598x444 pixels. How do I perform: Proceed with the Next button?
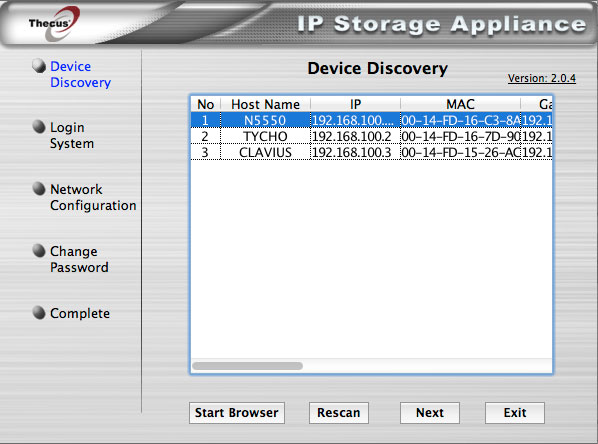point(430,413)
